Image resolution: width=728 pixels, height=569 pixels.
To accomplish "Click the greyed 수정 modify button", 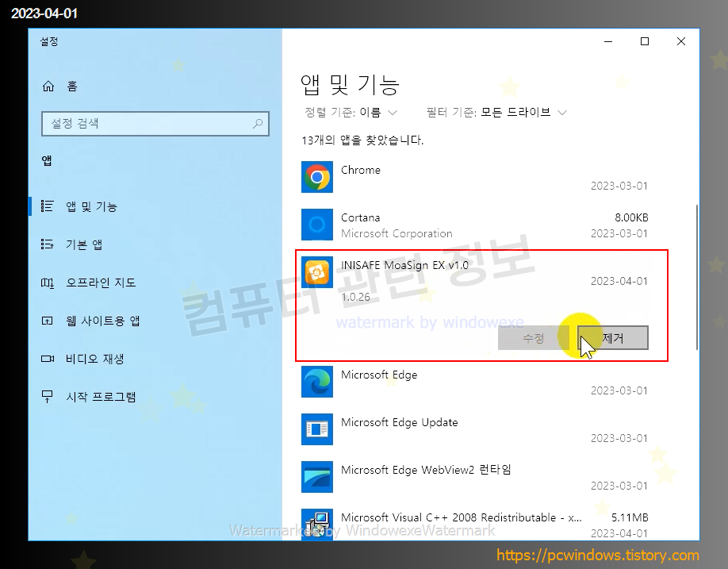I will pyautogui.click(x=533, y=338).
